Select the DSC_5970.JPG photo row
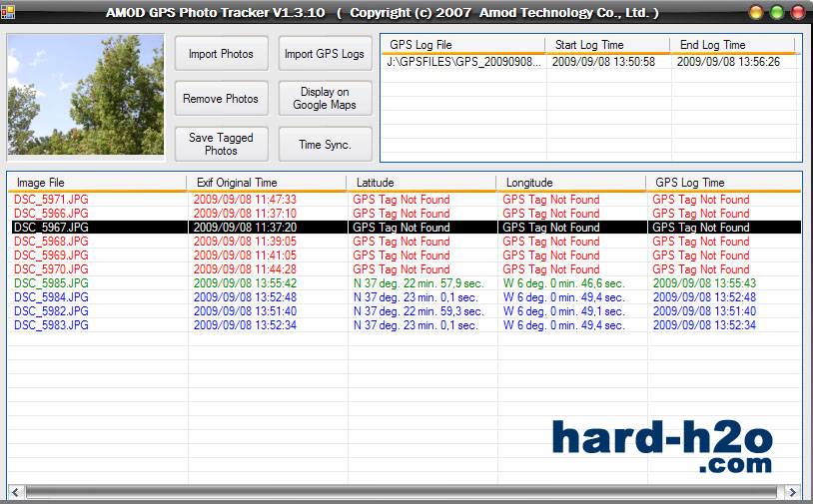 click(406, 269)
